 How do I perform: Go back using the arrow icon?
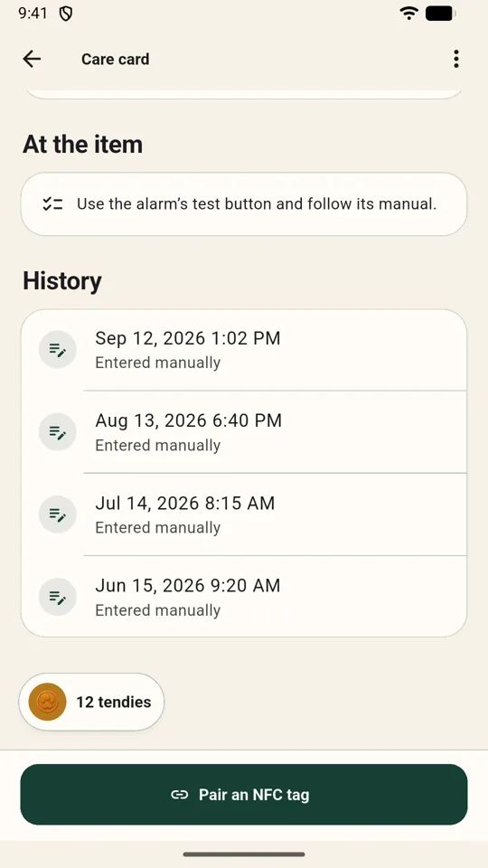32,59
